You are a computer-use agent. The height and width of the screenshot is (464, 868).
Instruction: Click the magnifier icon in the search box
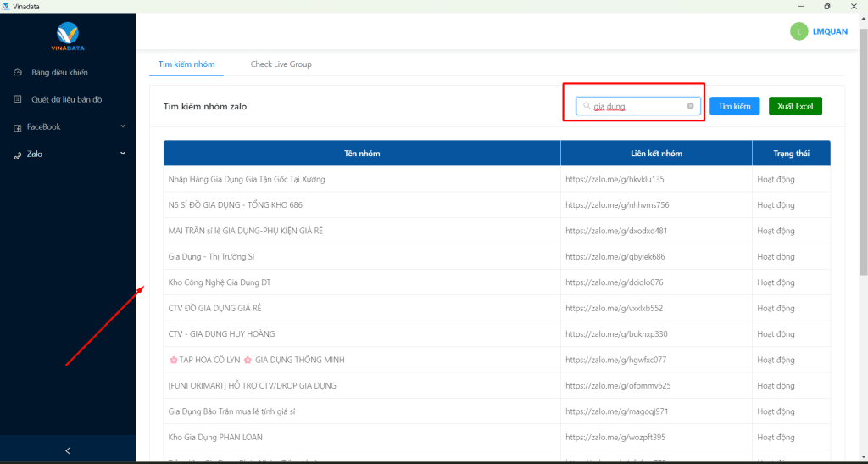[587, 106]
